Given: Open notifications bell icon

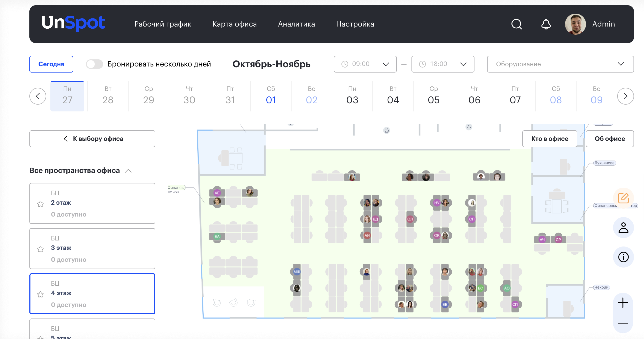Looking at the screenshot, I should click(546, 24).
